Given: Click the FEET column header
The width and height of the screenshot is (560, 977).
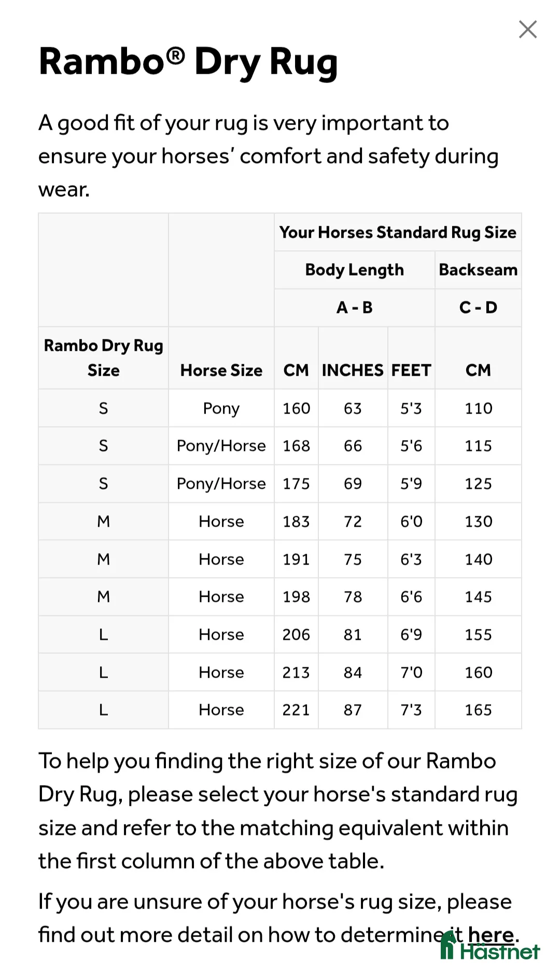Looking at the screenshot, I should 411,370.
